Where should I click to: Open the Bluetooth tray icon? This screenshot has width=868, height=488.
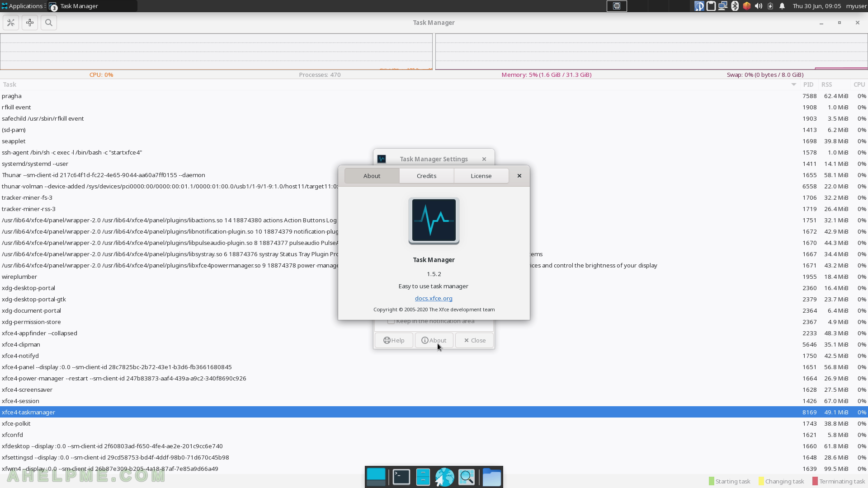click(735, 6)
